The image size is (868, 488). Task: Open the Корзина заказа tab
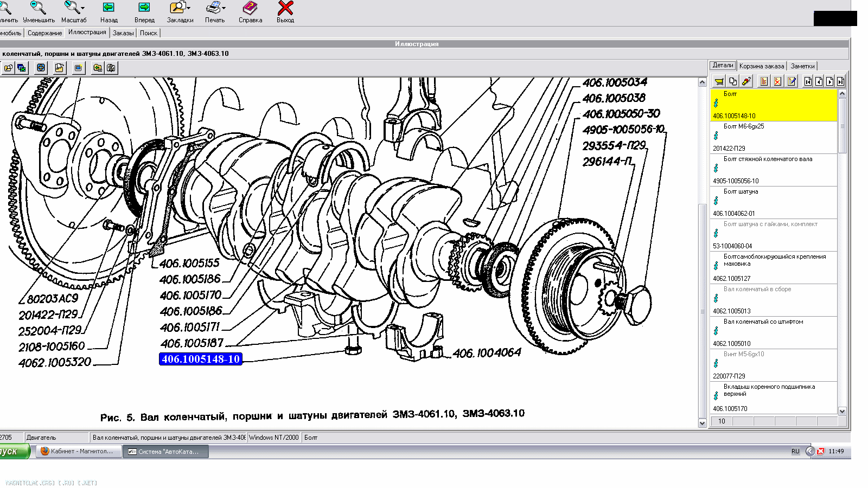click(x=761, y=66)
